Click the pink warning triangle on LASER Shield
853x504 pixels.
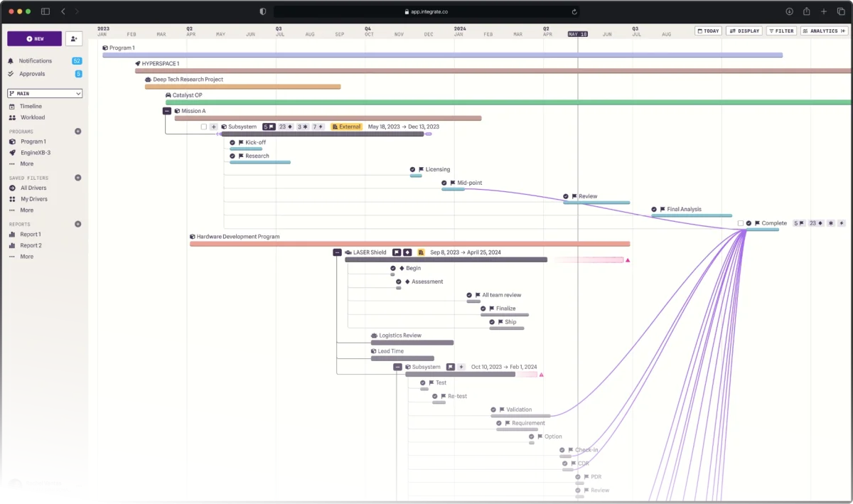click(x=628, y=260)
